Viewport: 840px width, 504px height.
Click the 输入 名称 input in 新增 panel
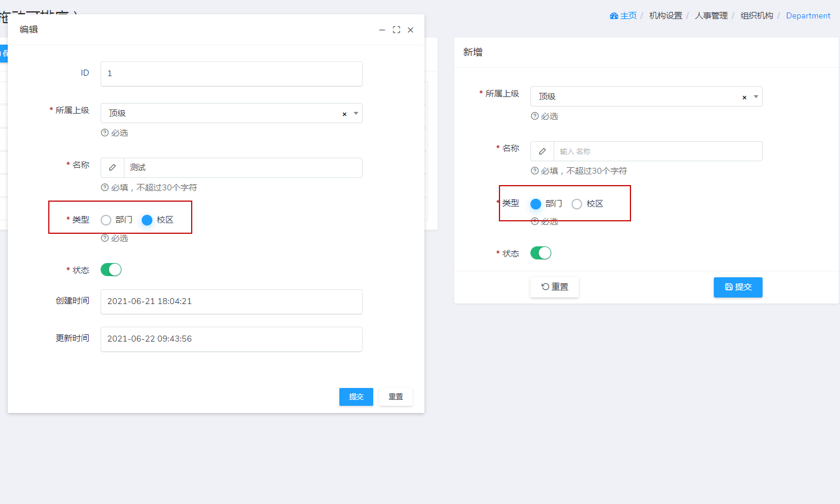point(658,151)
